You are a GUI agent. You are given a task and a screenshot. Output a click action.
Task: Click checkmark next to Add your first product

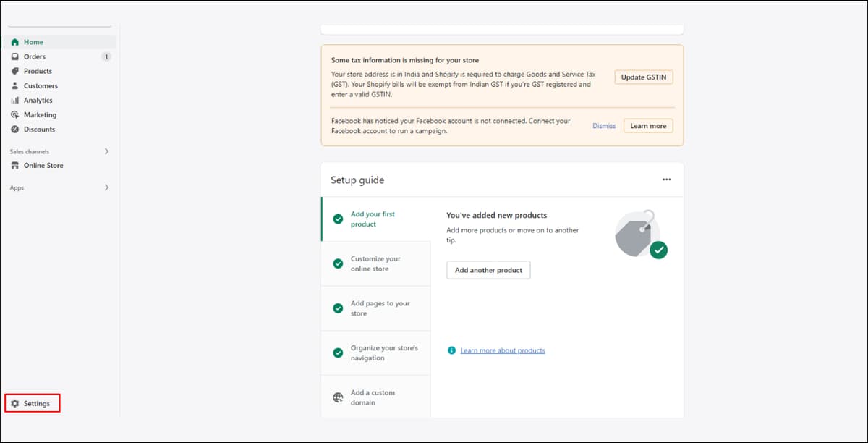click(x=338, y=219)
